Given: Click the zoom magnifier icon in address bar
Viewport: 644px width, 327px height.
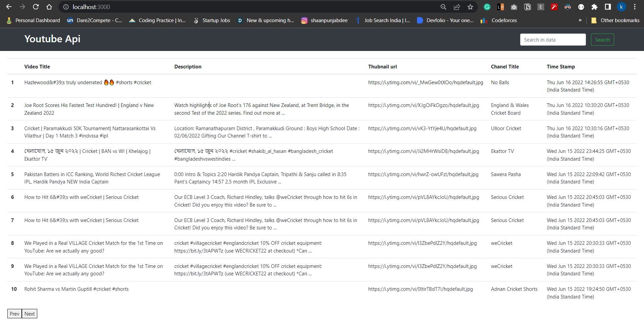Looking at the screenshot, I should click(443, 7).
